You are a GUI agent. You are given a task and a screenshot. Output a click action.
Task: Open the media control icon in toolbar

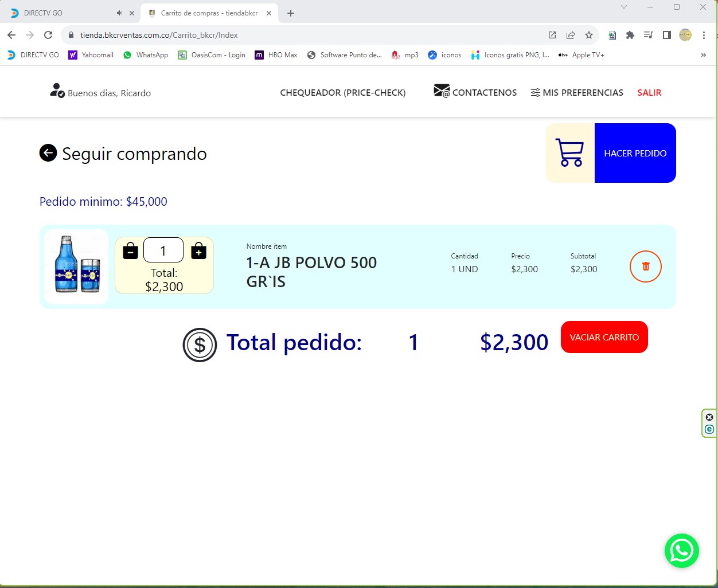[648, 35]
